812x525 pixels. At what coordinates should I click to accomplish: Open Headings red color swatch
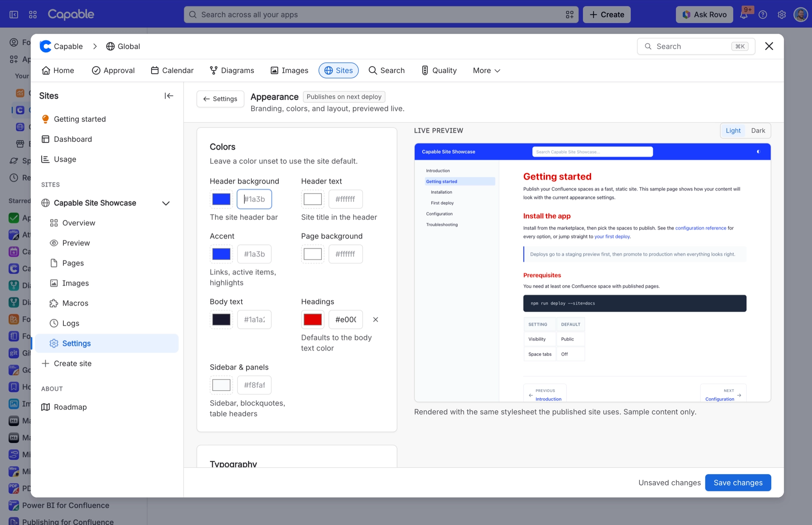click(x=313, y=319)
